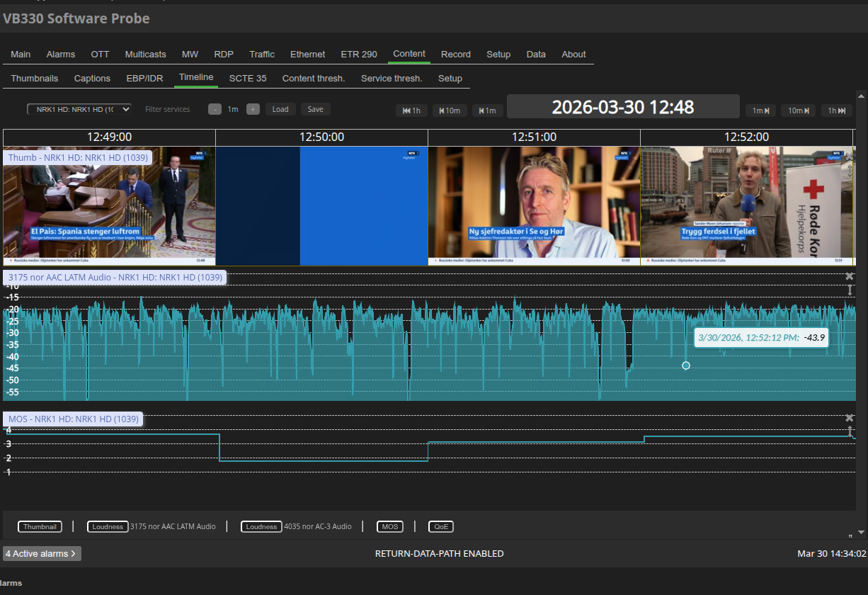The image size is (868, 595).
Task: Click the scrollbar down arrow
Action: (862, 532)
